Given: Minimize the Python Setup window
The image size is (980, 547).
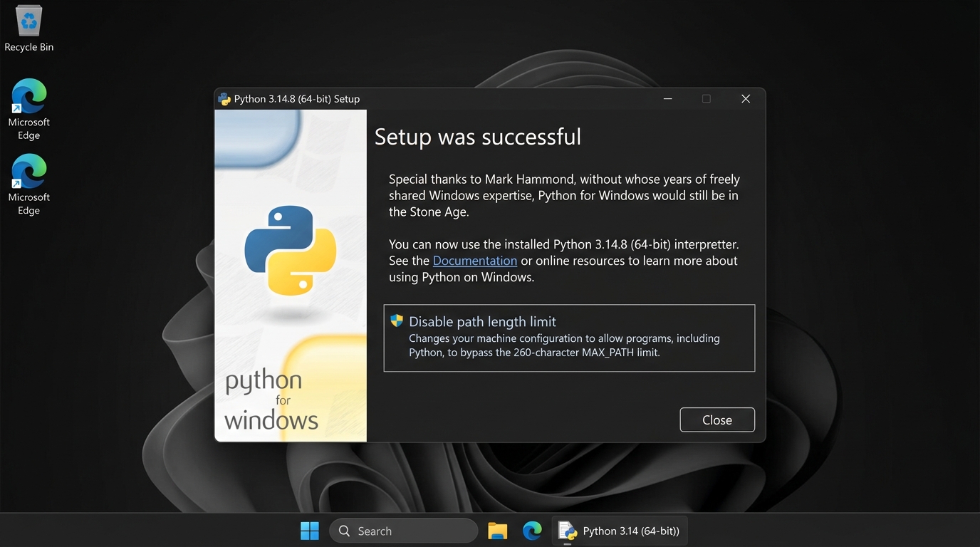Looking at the screenshot, I should point(668,99).
